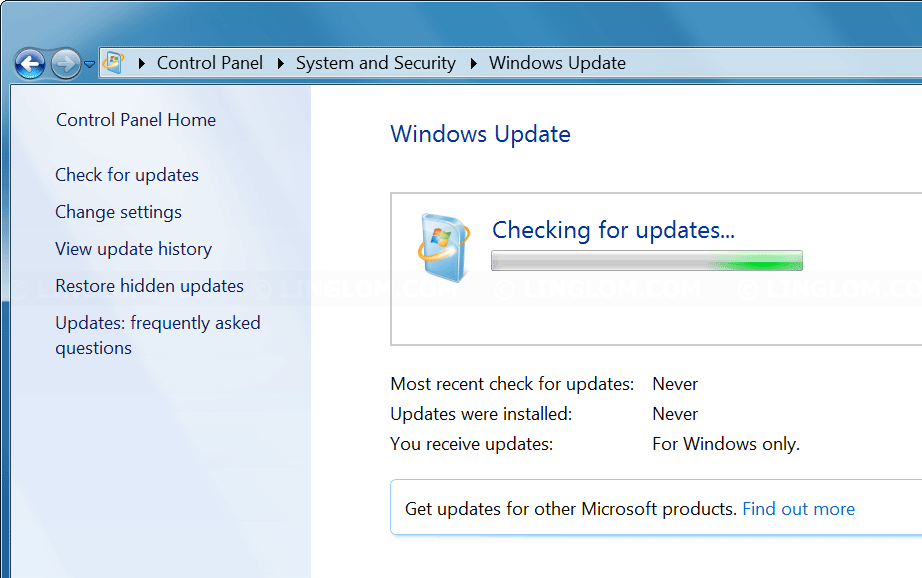Click 'Most recent check for updates:' label
922x578 pixels.
[512, 384]
